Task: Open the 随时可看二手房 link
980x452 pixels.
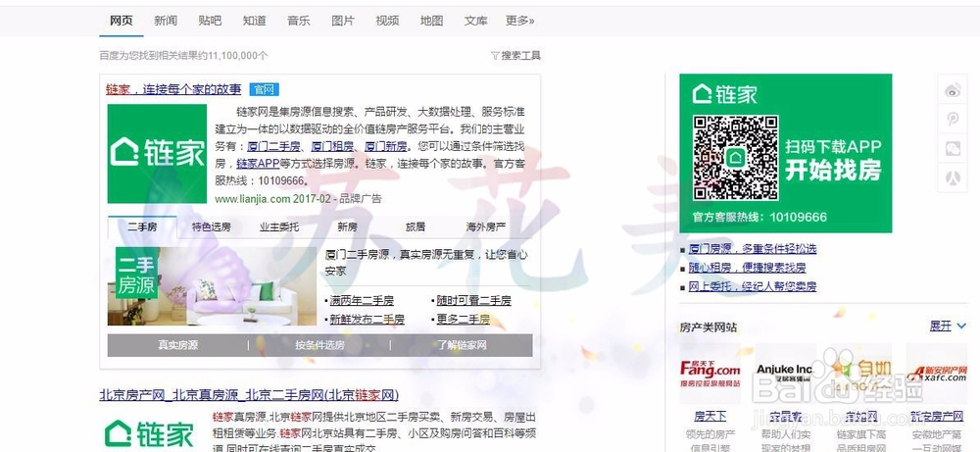Action: click(473, 301)
